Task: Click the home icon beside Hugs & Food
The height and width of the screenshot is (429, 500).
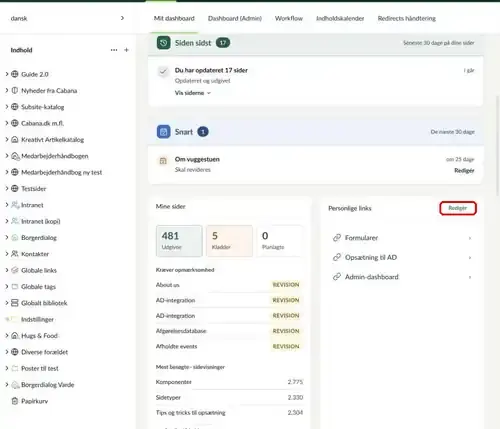Action: [15, 335]
